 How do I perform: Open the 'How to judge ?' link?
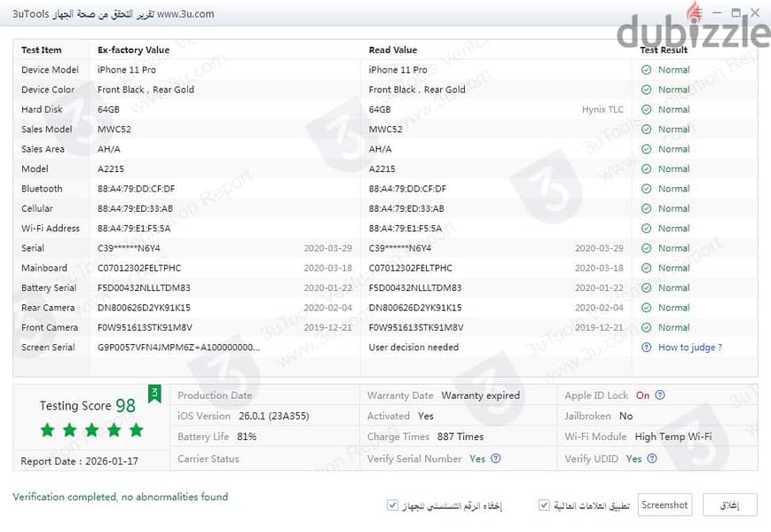[x=690, y=348]
